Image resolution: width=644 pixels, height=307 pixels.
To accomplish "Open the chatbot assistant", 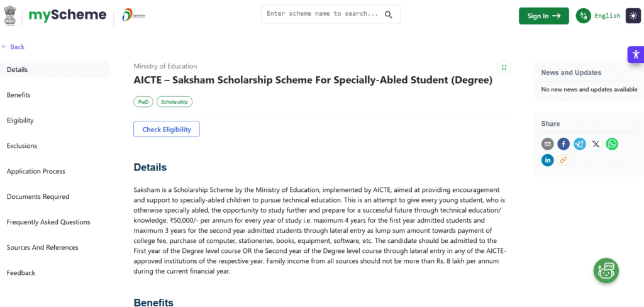I will coord(606,271).
